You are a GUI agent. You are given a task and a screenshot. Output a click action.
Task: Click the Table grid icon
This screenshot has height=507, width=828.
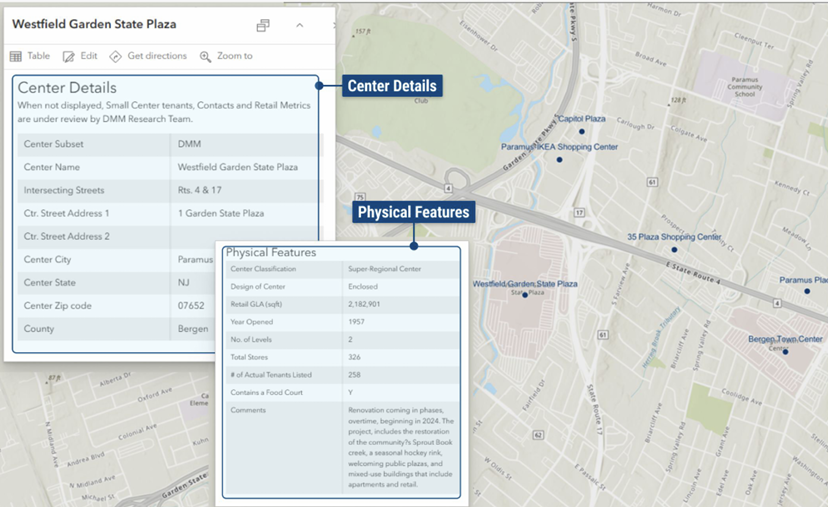pyautogui.click(x=16, y=57)
